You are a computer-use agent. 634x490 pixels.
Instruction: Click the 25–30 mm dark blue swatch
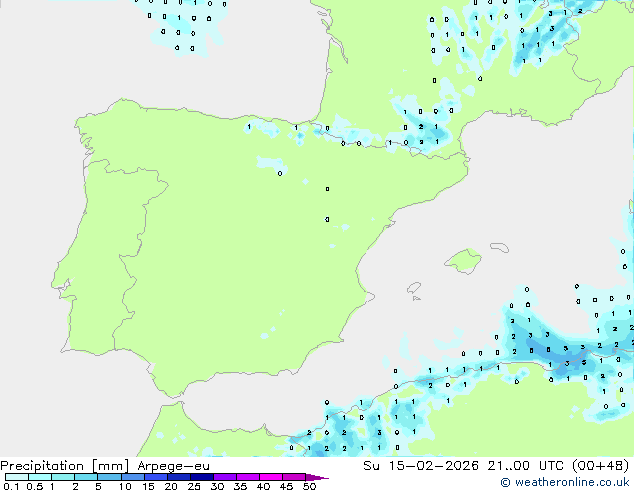pyautogui.click(x=202, y=477)
